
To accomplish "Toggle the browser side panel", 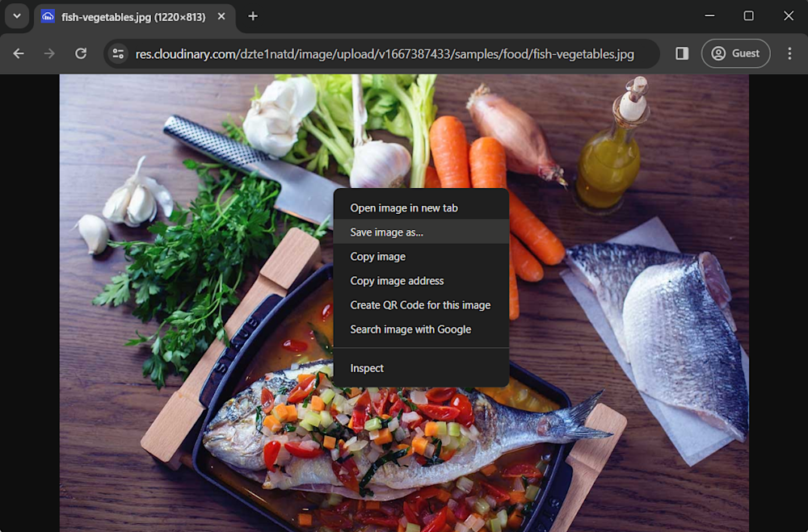I will pyautogui.click(x=682, y=53).
